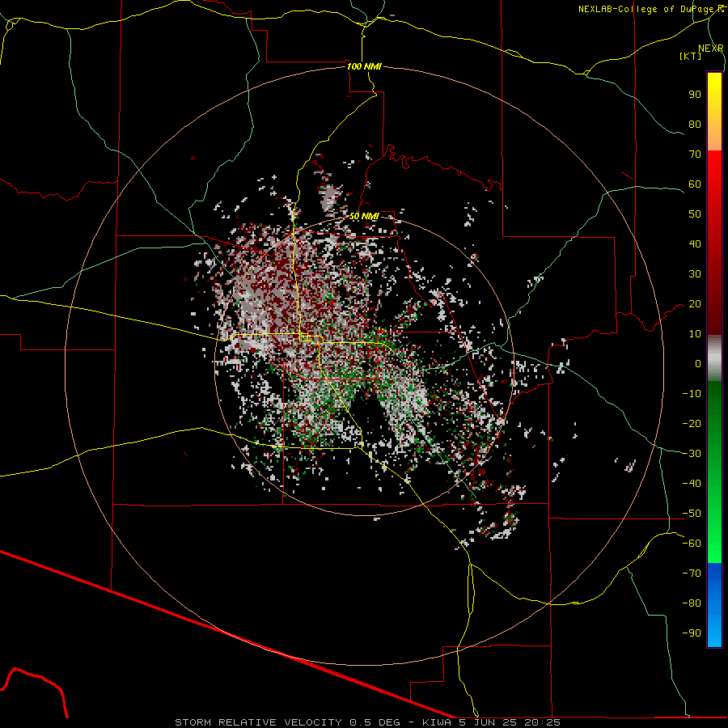Click the 0 value on velocity scale
The height and width of the screenshot is (728, 728).
698,363
